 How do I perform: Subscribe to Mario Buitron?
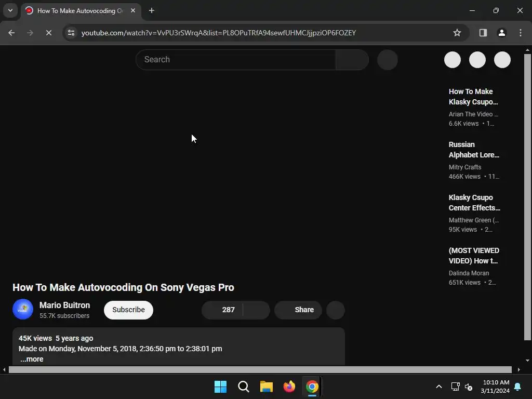(x=129, y=310)
